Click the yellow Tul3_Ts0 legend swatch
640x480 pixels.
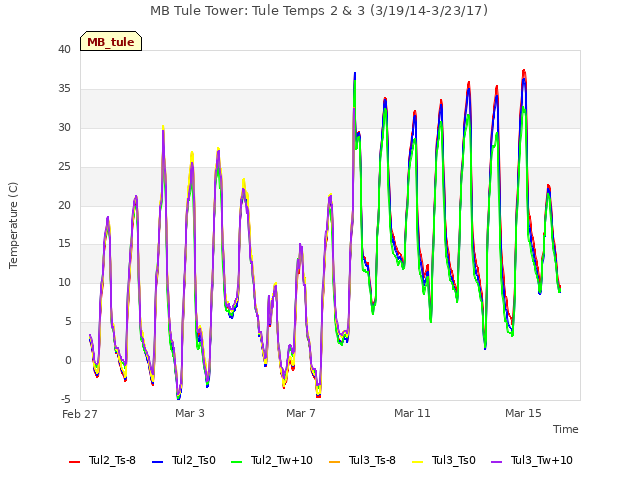[417, 462]
